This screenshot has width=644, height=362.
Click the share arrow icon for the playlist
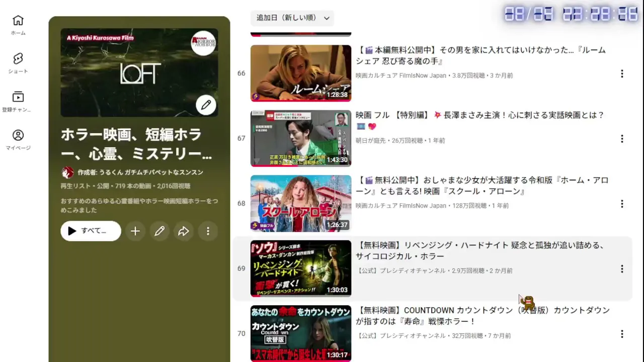pyautogui.click(x=184, y=231)
